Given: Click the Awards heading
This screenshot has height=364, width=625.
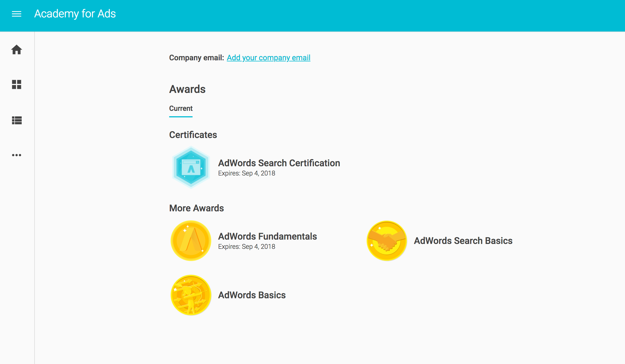Looking at the screenshot, I should [187, 89].
